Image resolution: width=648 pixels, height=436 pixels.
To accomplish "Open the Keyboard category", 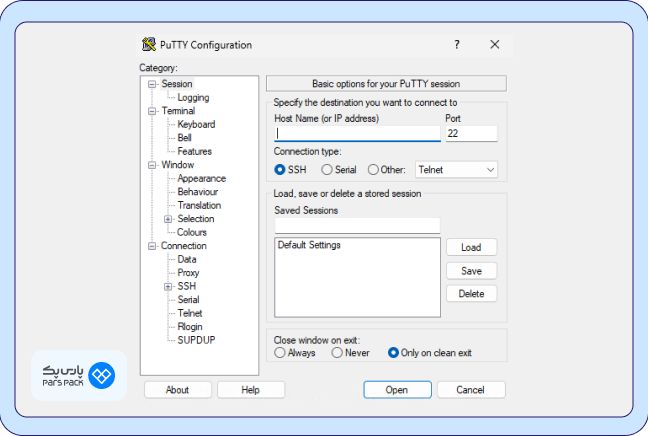I will pos(196,124).
